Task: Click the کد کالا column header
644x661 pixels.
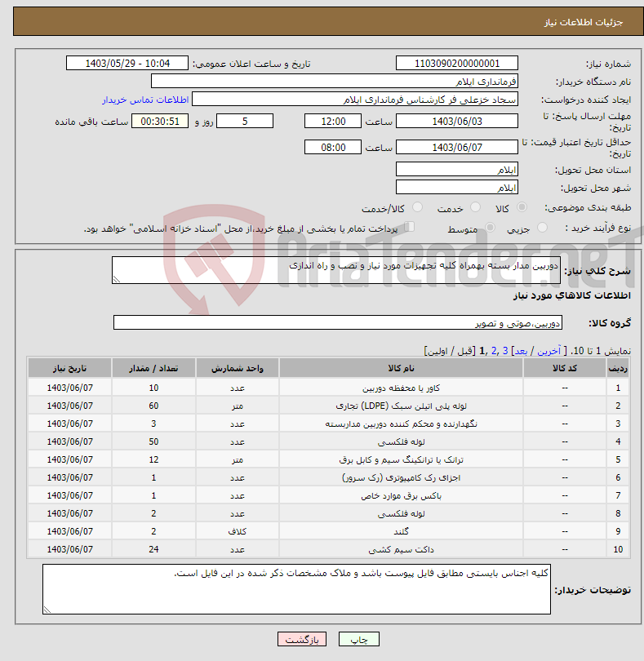Action: pyautogui.click(x=565, y=368)
